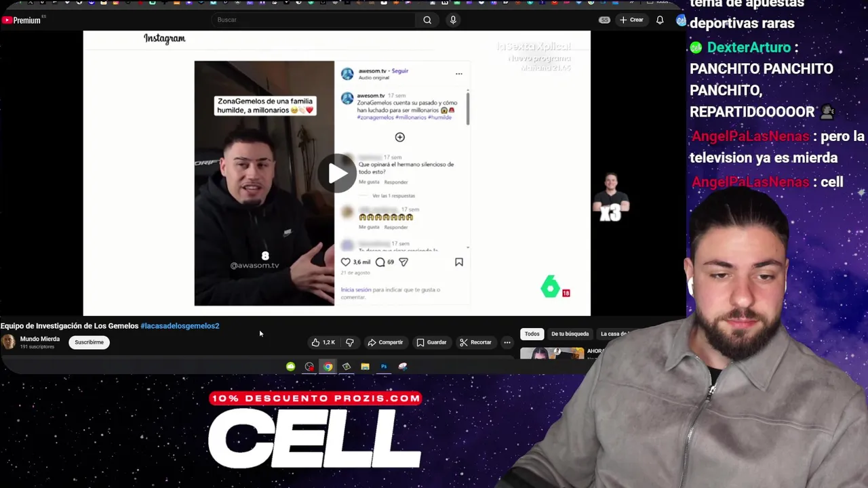The height and width of the screenshot is (488, 868).
Task: Save video with Guardar
Action: [432, 342]
